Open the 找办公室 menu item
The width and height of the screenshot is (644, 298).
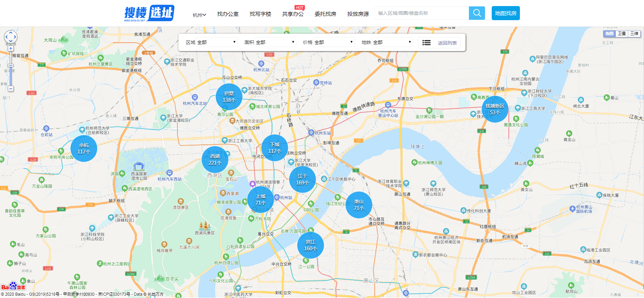click(x=228, y=14)
